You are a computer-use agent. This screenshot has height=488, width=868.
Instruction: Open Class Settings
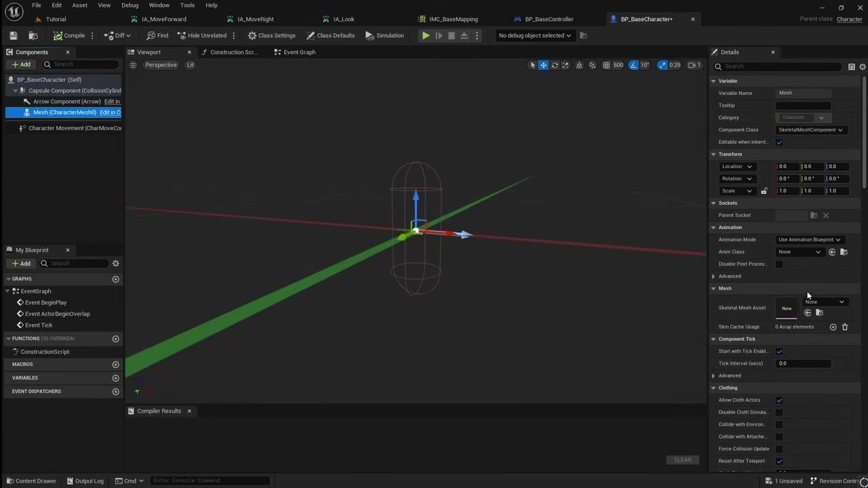point(271,35)
